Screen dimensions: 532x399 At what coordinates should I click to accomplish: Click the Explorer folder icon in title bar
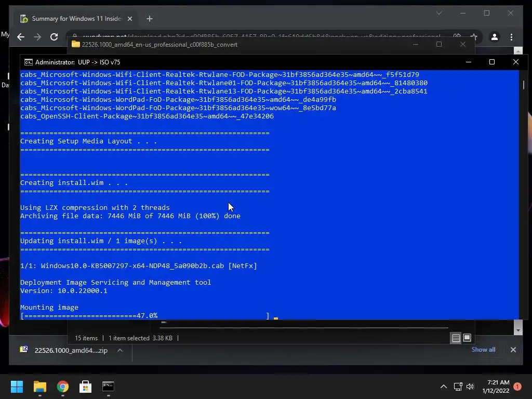pos(76,45)
